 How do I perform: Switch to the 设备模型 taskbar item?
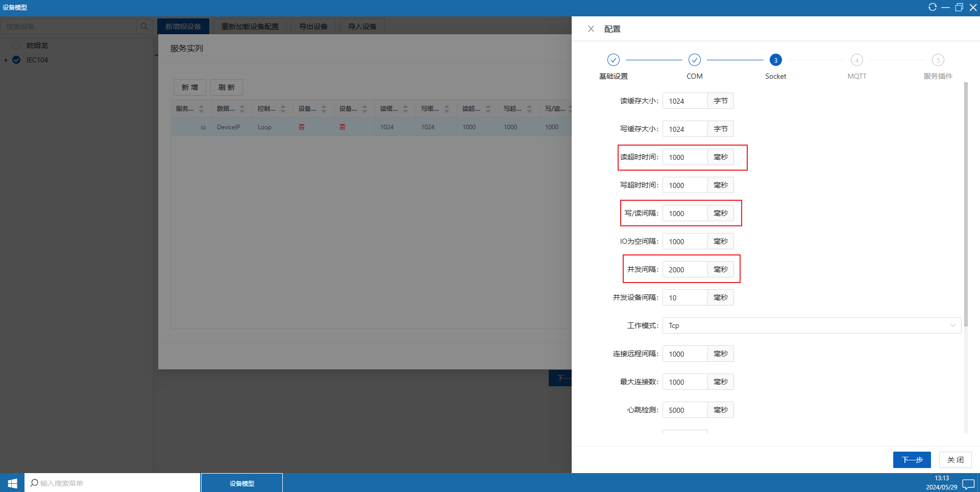click(x=242, y=483)
